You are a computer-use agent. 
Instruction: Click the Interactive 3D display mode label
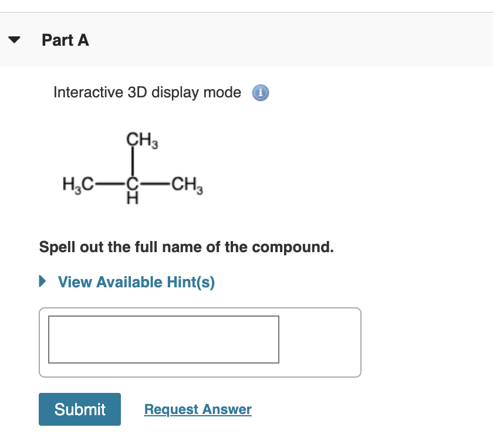coord(147,92)
